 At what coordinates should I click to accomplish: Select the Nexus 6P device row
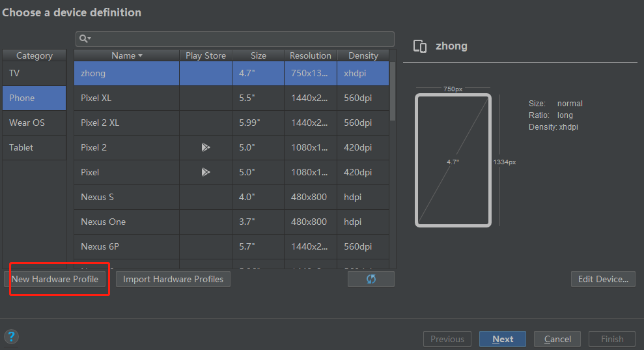click(232, 246)
